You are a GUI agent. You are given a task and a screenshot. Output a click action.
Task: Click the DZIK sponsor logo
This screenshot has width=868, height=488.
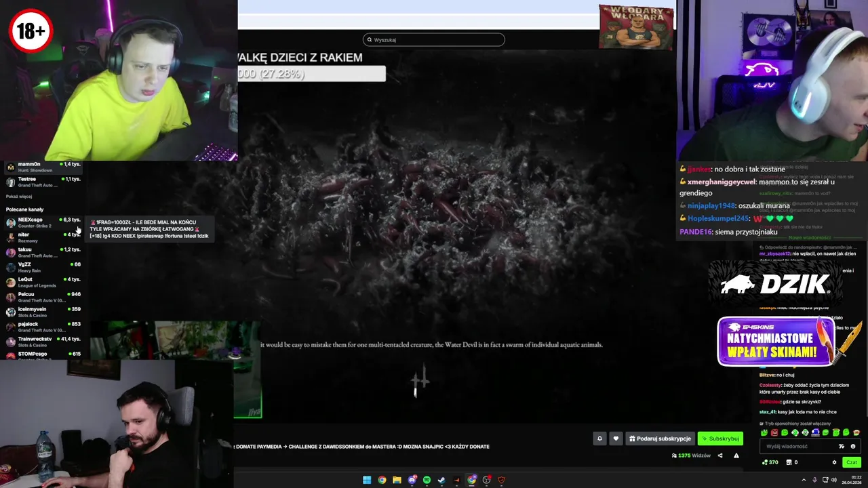[774, 283]
